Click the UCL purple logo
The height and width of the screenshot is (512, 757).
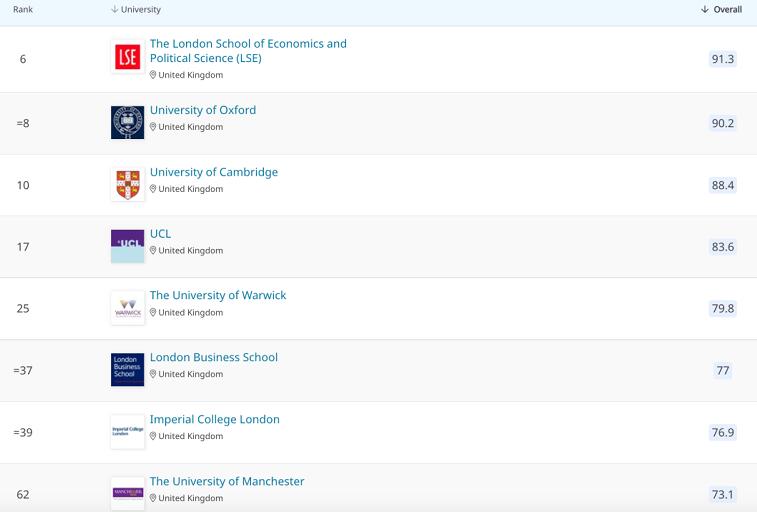(x=127, y=246)
